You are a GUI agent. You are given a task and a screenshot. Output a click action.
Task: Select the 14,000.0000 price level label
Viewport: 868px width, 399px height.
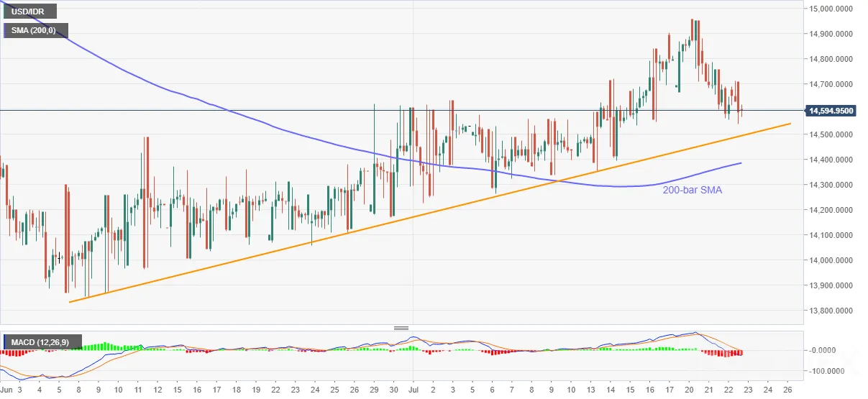837,260
